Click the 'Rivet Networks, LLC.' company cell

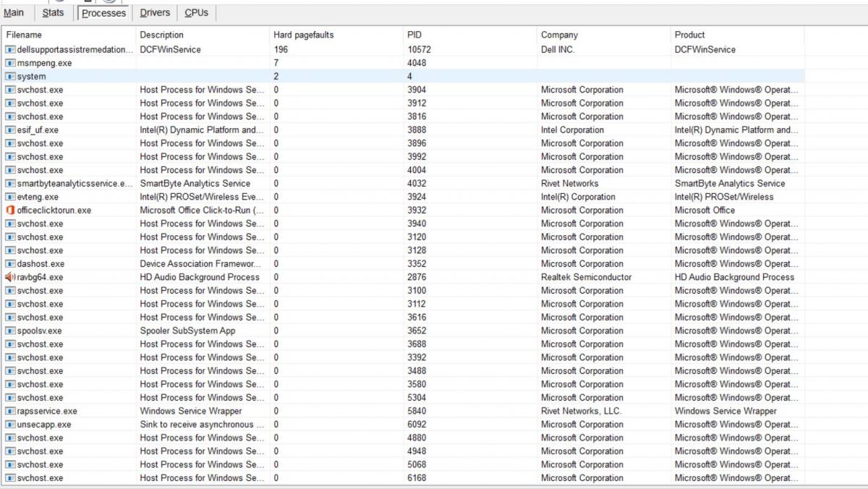(581, 411)
